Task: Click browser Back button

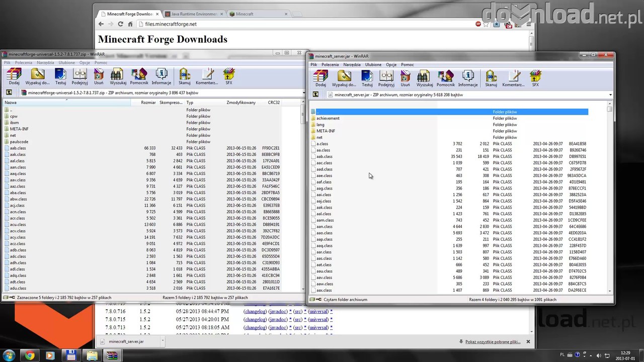Action: pos(101,24)
